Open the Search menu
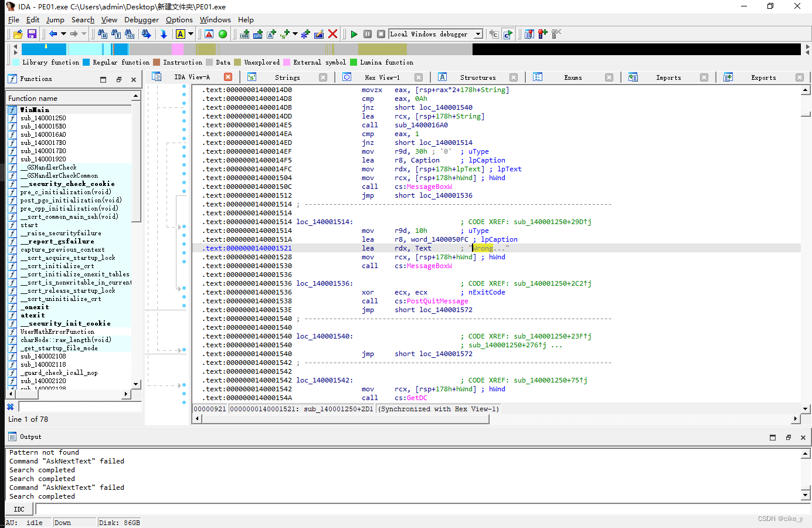Viewport: 812px width, 528px height. coord(83,19)
